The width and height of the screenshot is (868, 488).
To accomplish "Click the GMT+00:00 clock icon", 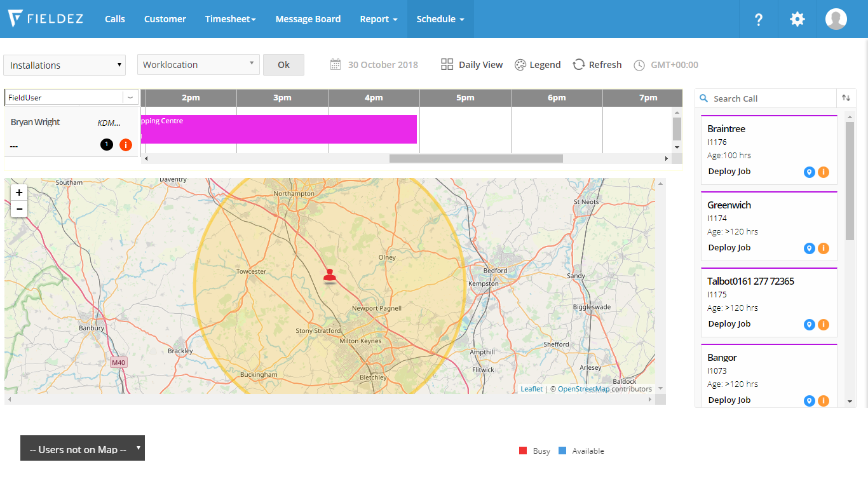I will coord(639,64).
